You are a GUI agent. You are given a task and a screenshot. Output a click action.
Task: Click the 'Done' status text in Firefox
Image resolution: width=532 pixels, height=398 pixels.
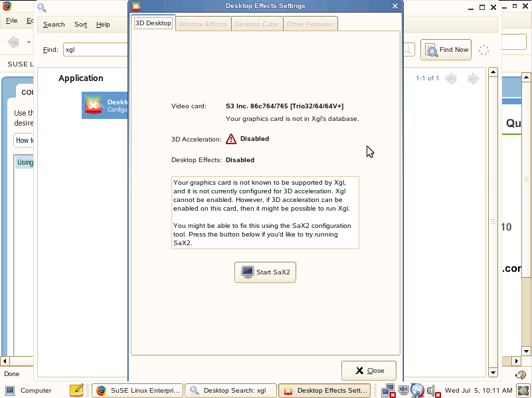[11, 374]
